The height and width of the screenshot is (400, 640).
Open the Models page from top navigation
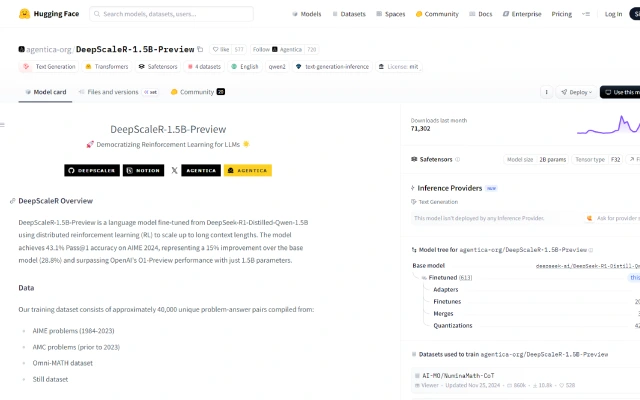click(x=307, y=14)
